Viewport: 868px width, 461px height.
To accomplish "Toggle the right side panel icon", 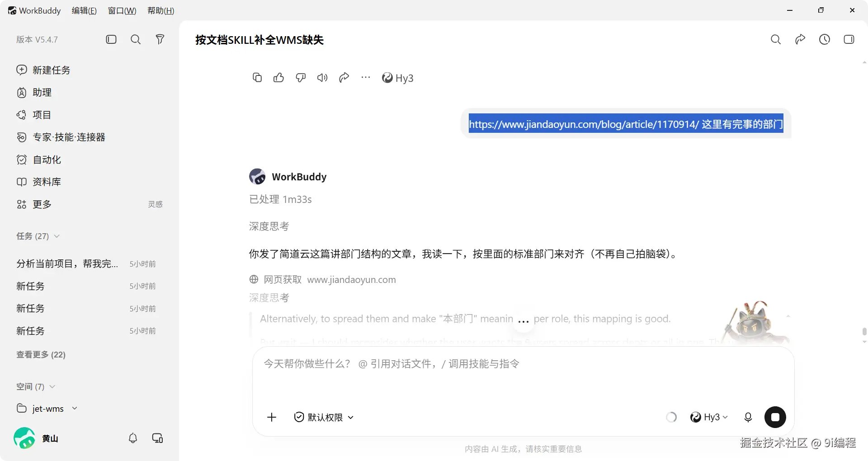I will click(849, 39).
